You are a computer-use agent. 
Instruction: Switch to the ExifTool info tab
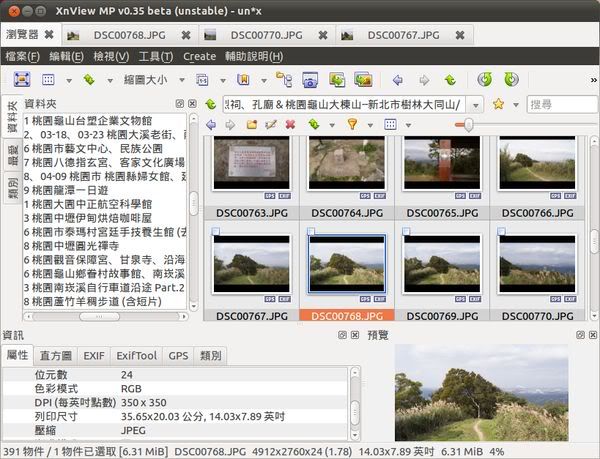[137, 356]
